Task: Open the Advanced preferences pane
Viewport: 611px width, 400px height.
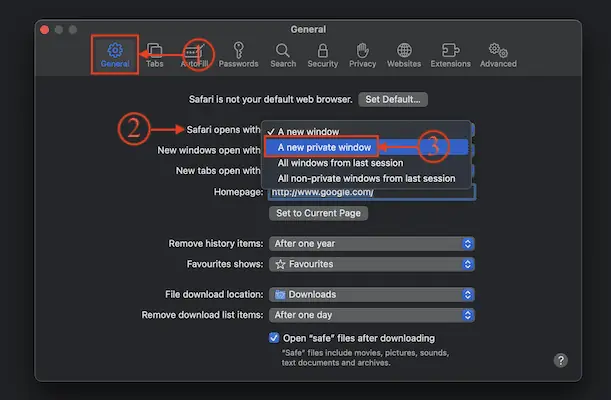Action: click(x=497, y=54)
